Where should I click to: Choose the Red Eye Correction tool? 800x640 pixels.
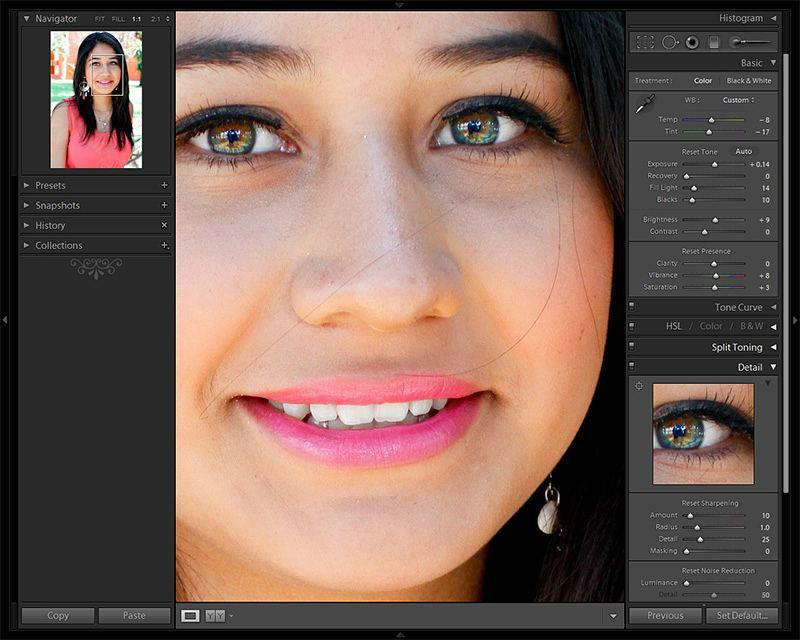tap(691, 42)
